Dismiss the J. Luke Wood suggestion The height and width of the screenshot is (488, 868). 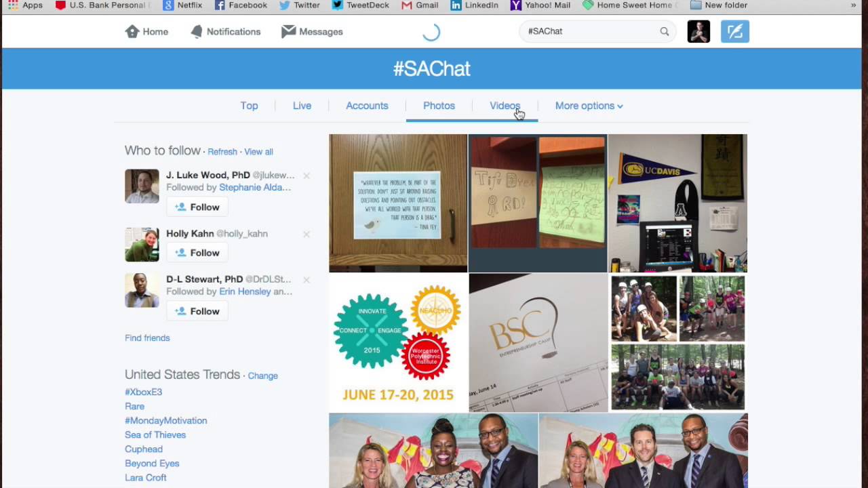pyautogui.click(x=307, y=176)
